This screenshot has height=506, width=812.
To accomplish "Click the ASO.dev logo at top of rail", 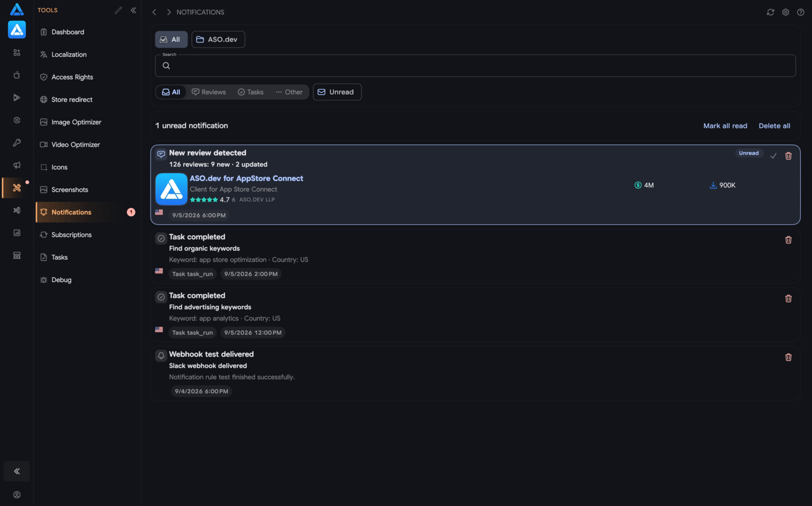I will tap(17, 9).
